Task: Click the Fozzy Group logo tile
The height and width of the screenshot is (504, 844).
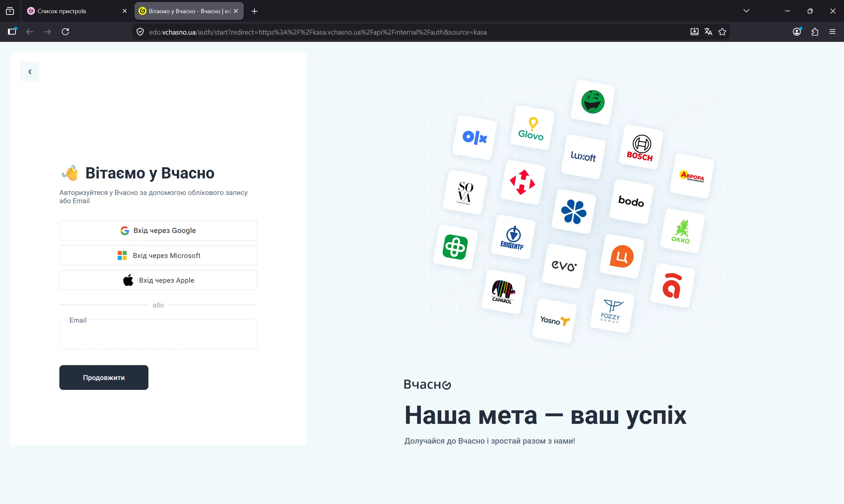Action: pyautogui.click(x=612, y=311)
